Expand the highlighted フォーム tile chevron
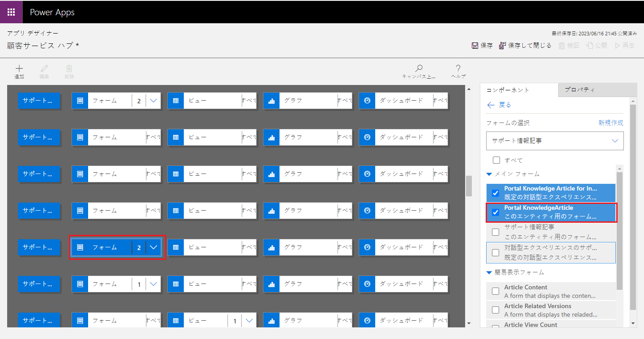 pyautogui.click(x=153, y=247)
